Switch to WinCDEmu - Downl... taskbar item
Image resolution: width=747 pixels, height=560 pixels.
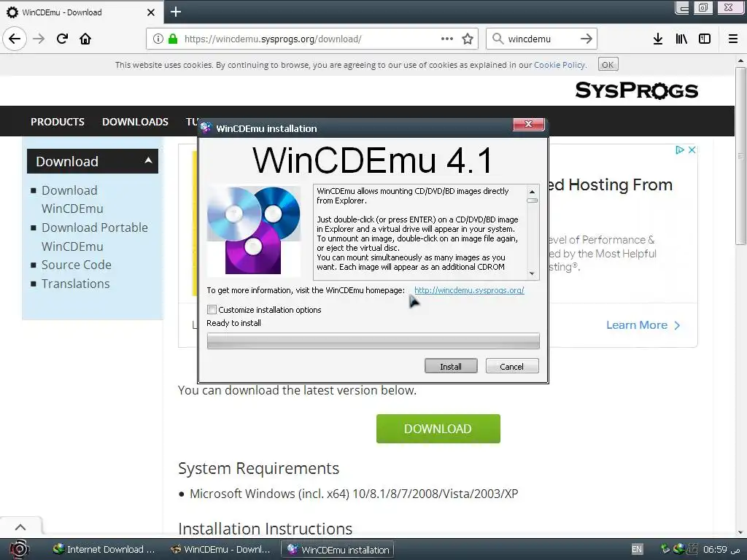click(220, 549)
